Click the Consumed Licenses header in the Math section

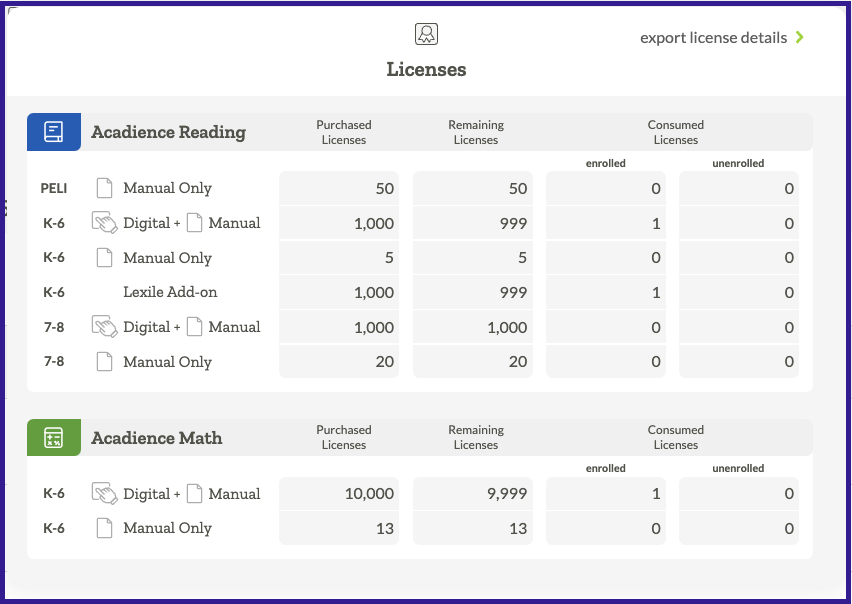click(x=675, y=437)
